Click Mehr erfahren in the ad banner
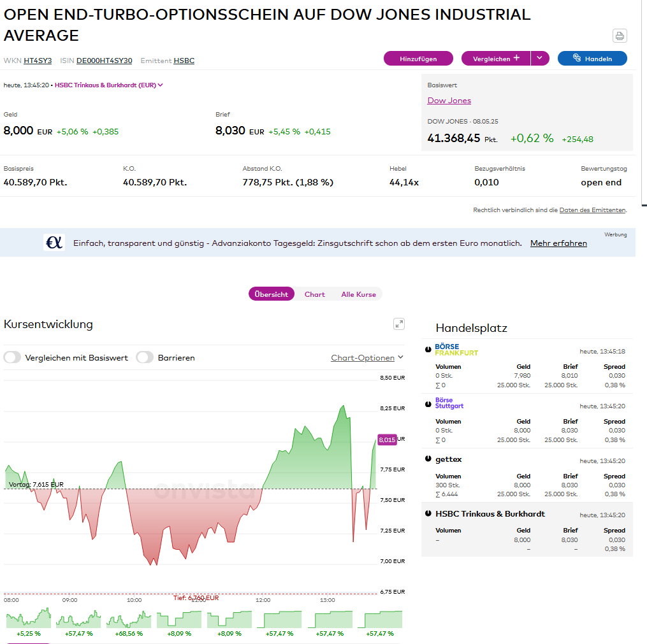647x644 pixels. 558,243
